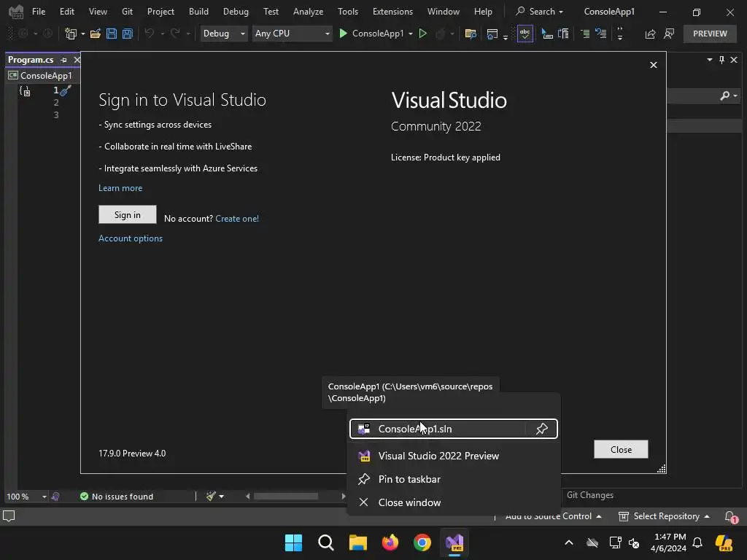Screen dimensions: 747x560
Task: Click Start Without Debugging outline play icon
Action: (x=422, y=34)
